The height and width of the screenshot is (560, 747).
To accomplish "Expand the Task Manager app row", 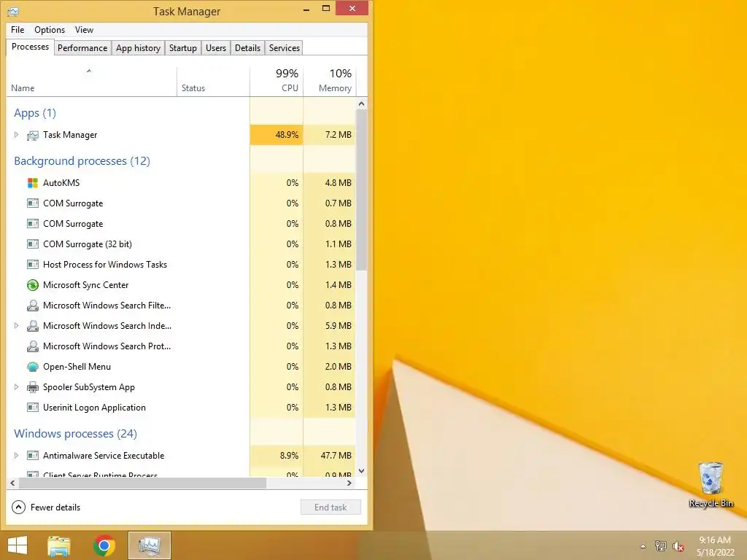I will click(16, 135).
